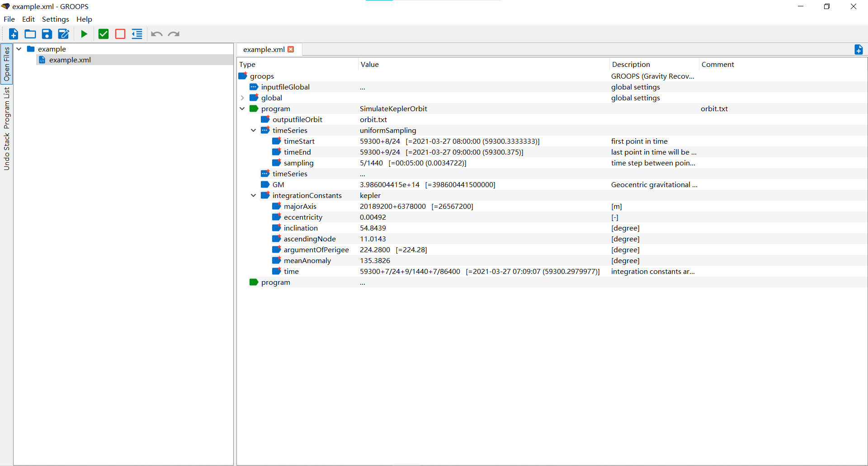This screenshot has width=868, height=466.
Task: Collapse the timeSeries uniformSampling node
Action: (254, 130)
